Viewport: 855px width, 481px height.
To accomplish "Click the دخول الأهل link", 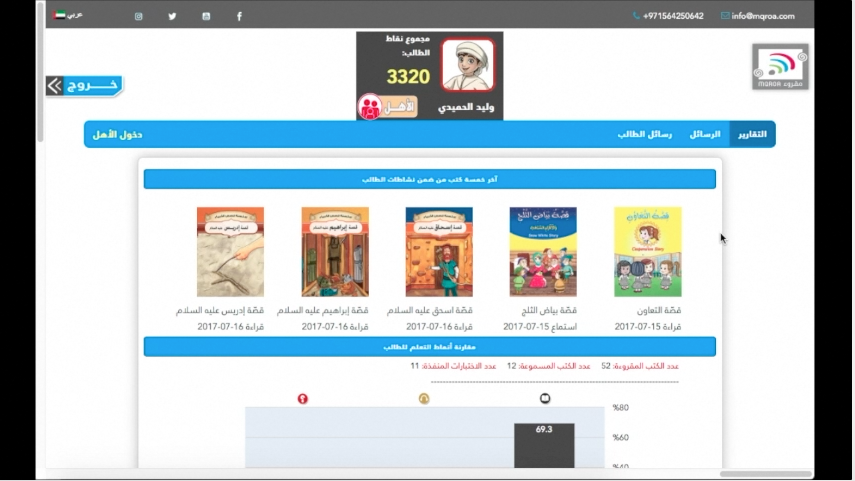I will tap(117, 135).
